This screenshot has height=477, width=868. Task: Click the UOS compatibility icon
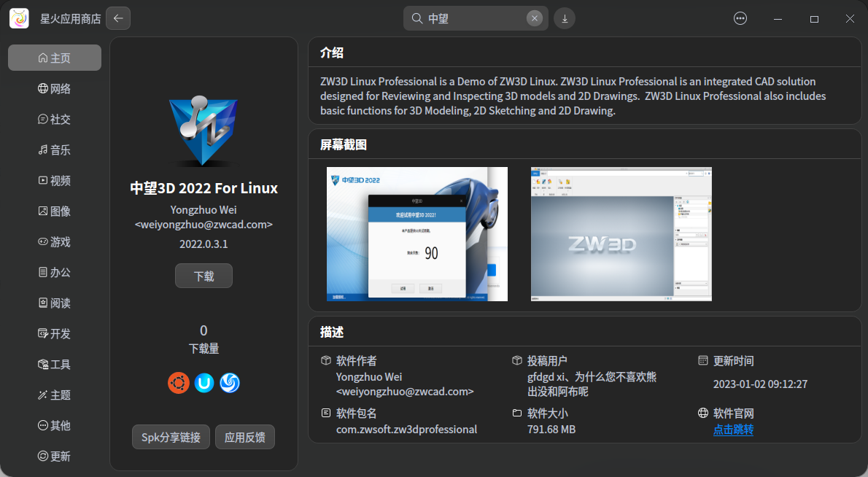click(204, 382)
